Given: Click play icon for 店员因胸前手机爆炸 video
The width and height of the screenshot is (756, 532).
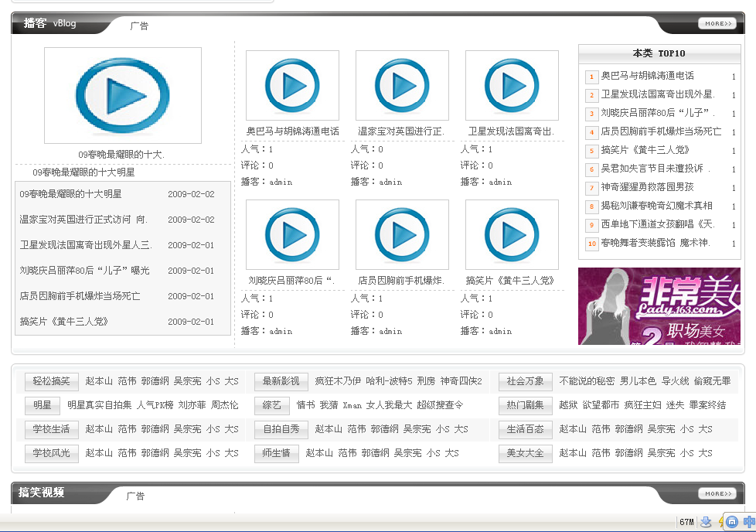Looking at the screenshot, I should point(402,234).
